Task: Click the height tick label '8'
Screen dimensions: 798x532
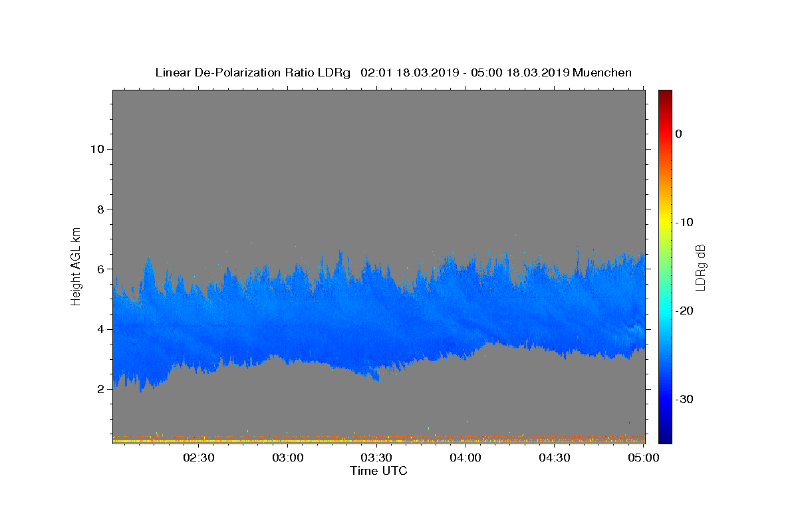Action: coord(101,209)
